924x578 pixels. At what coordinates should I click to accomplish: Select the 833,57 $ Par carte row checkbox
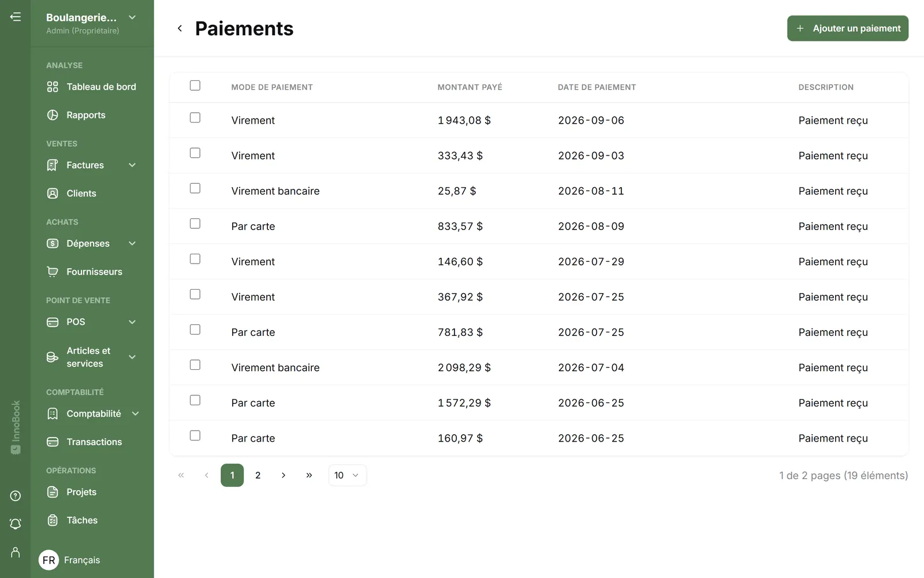(x=195, y=223)
